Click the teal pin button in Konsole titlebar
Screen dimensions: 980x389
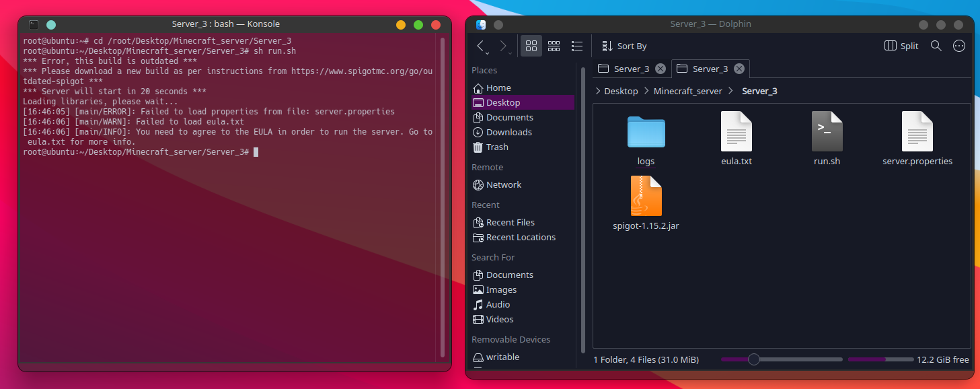(51, 24)
